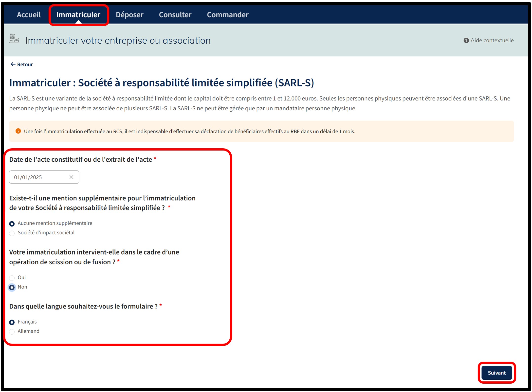
Task: Click the back arrow icon next to Retour
Action: 13,64
